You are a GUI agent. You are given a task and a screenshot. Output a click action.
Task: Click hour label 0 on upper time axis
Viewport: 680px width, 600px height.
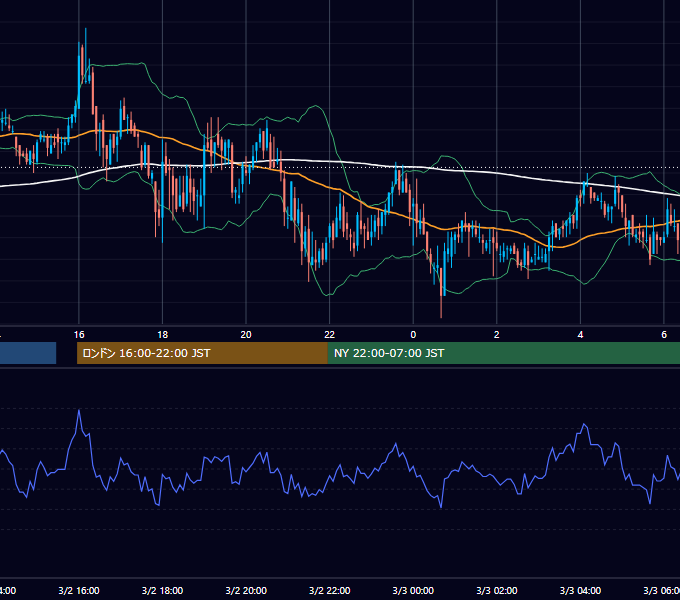point(413,335)
